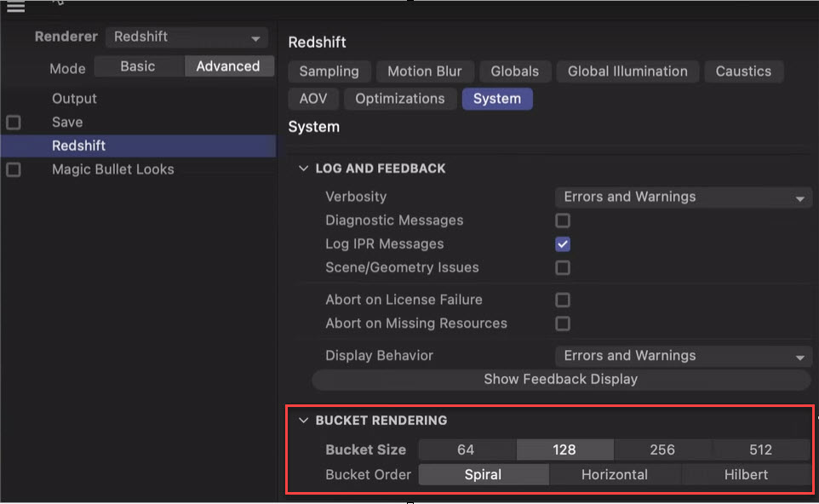This screenshot has height=504, width=819.
Task: Switch to the Global Illumination tab
Action: 627,72
